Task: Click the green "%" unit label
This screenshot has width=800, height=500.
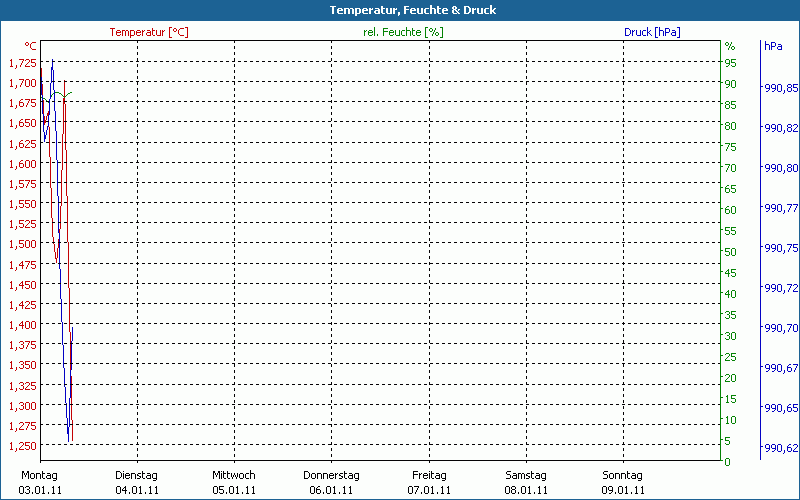Action: [730, 46]
